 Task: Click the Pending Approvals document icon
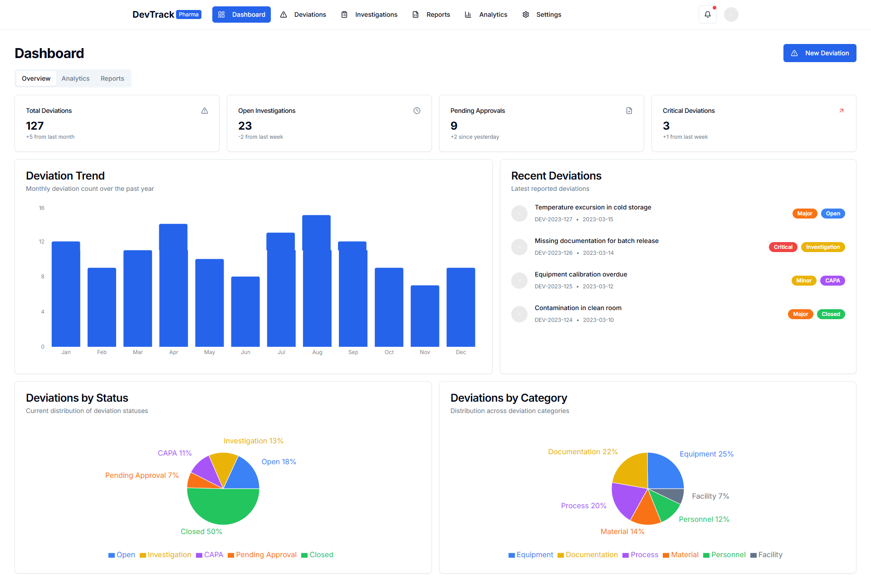(629, 111)
